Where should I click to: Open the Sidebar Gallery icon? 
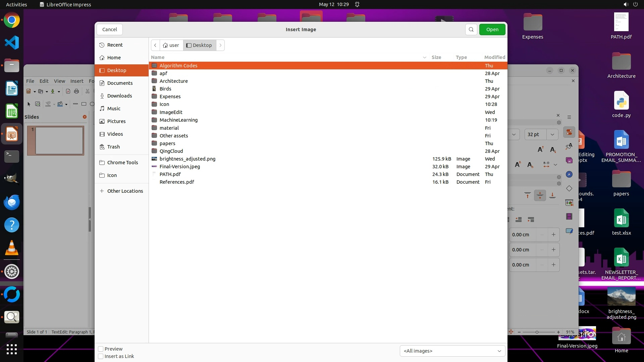[569, 160]
